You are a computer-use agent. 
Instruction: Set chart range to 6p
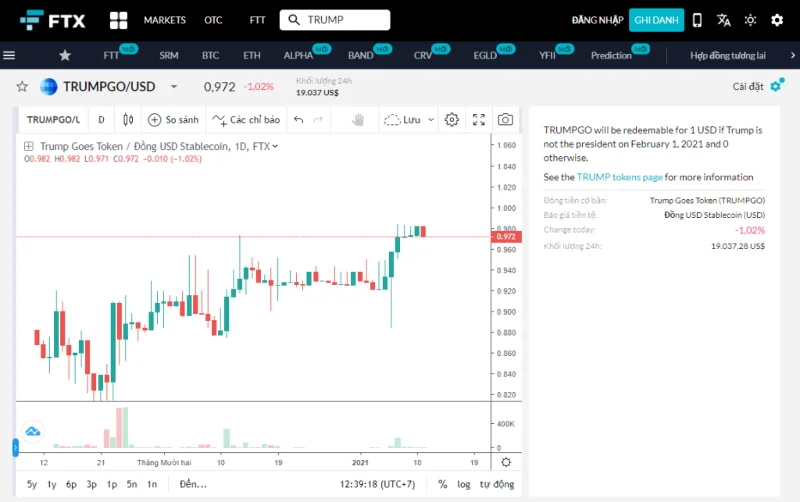(x=71, y=484)
